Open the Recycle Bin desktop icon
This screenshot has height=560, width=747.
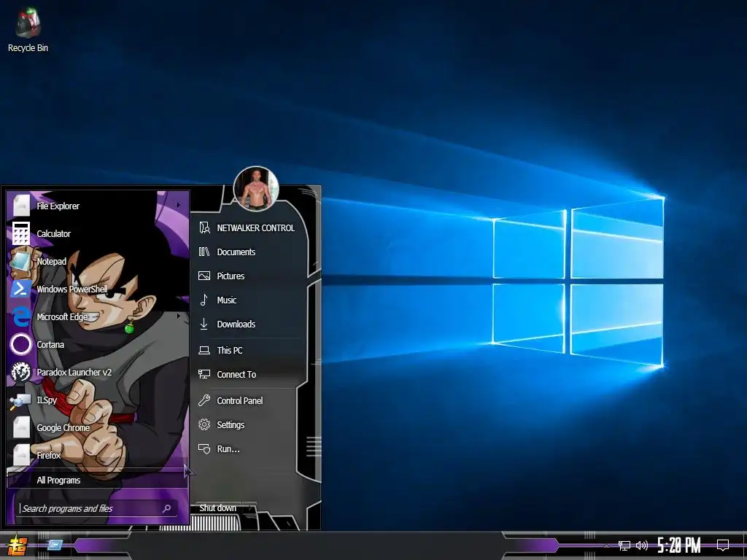28,29
